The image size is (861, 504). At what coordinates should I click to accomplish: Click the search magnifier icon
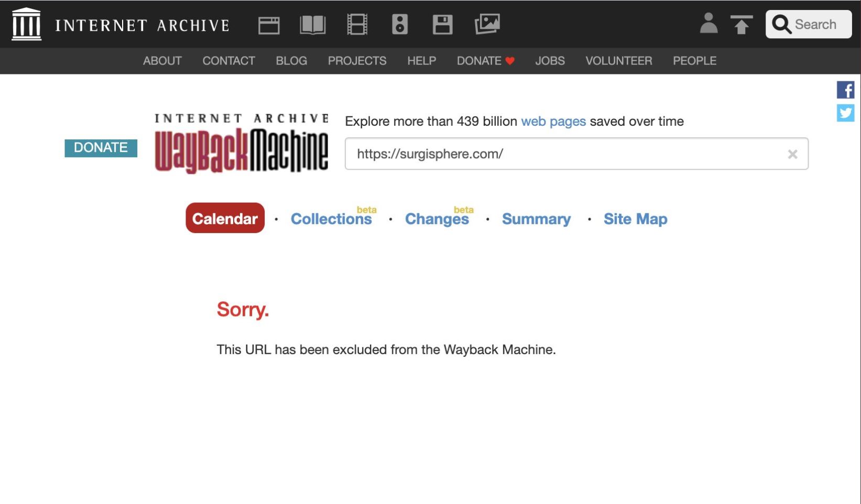[781, 24]
